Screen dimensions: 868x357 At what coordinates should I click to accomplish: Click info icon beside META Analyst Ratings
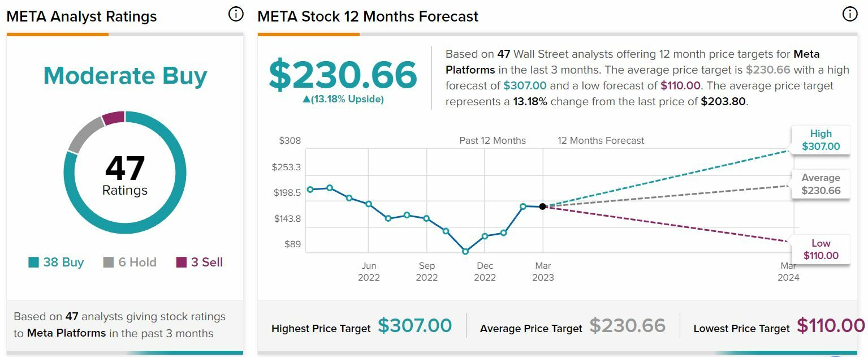click(236, 15)
